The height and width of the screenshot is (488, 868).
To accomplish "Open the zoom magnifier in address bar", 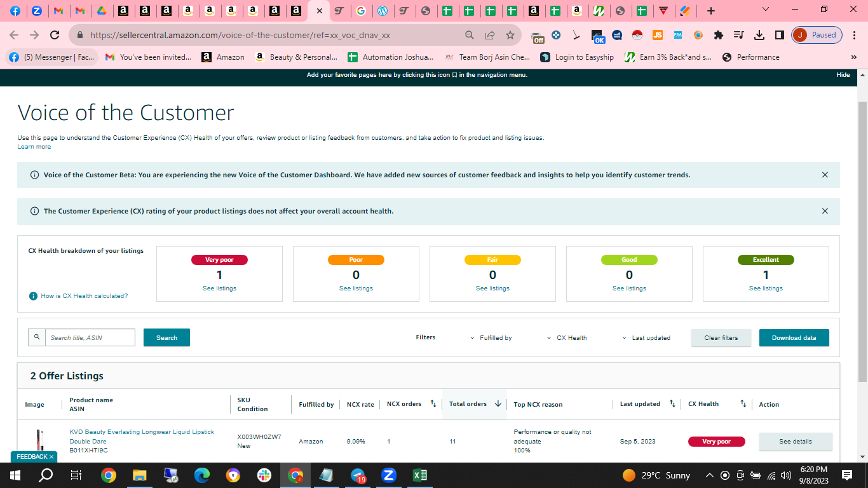I will tap(470, 36).
